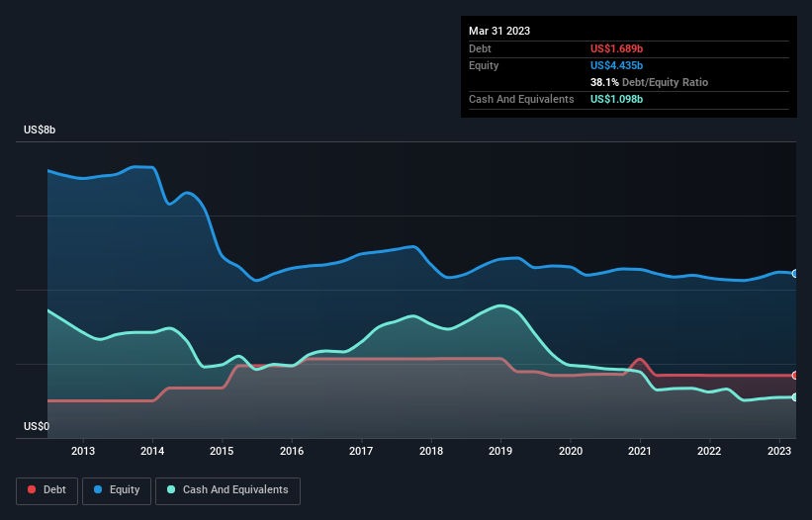Viewport: 812px width, 520px height.
Task: Click the 38.1% Debt/Equity Ratio text
Action: point(649,82)
